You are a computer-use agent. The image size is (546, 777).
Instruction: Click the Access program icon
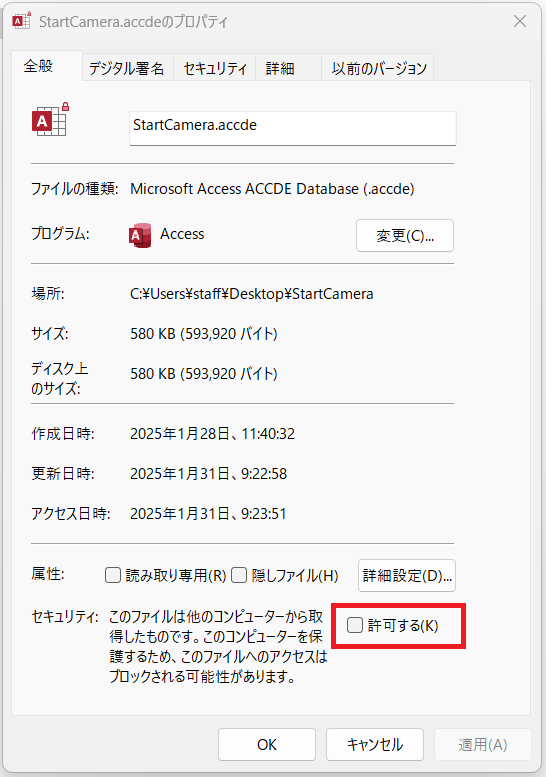click(140, 235)
